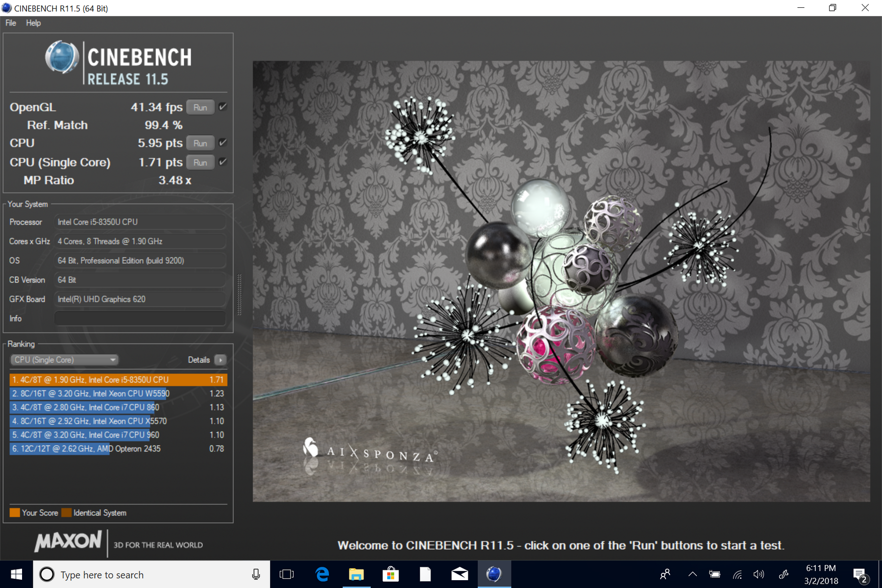Click the battery status icon
Screen dimensions: 882x588
(715, 574)
